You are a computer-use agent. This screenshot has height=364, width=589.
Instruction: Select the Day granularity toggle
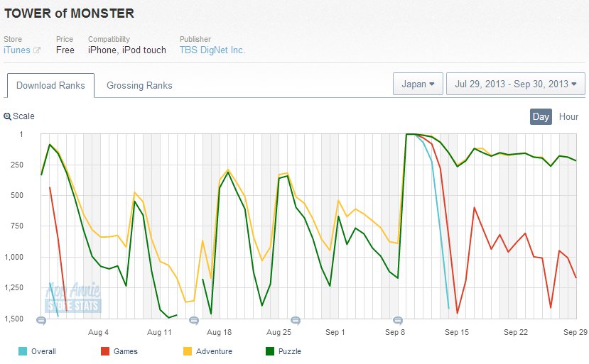click(x=541, y=116)
